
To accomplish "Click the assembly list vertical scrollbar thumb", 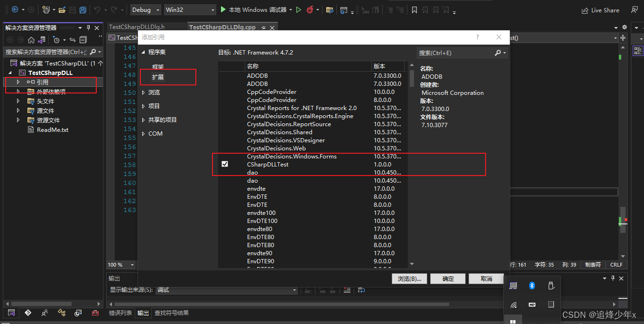I will pos(411,79).
